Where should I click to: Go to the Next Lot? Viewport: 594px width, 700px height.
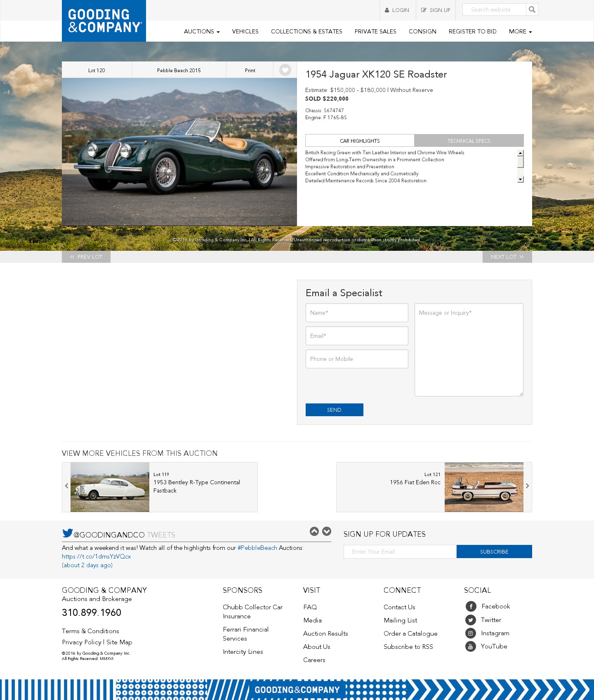[507, 257]
